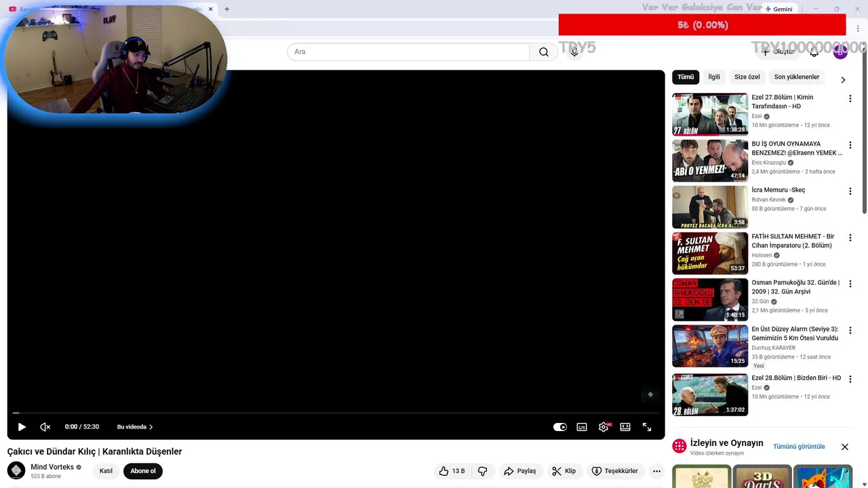Show next filter chips arrow
This screenshot has width=868, height=488.
(x=843, y=80)
